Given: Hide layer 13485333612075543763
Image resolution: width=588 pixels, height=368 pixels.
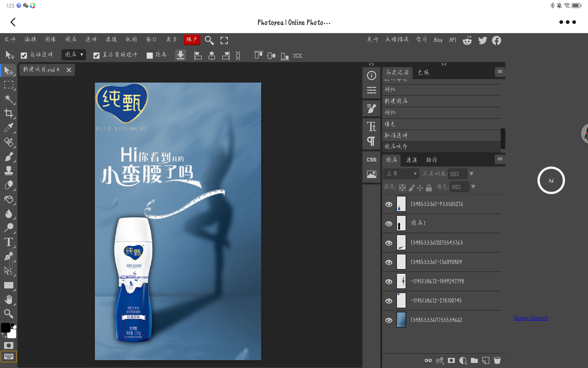Looking at the screenshot, I should pos(389,243).
